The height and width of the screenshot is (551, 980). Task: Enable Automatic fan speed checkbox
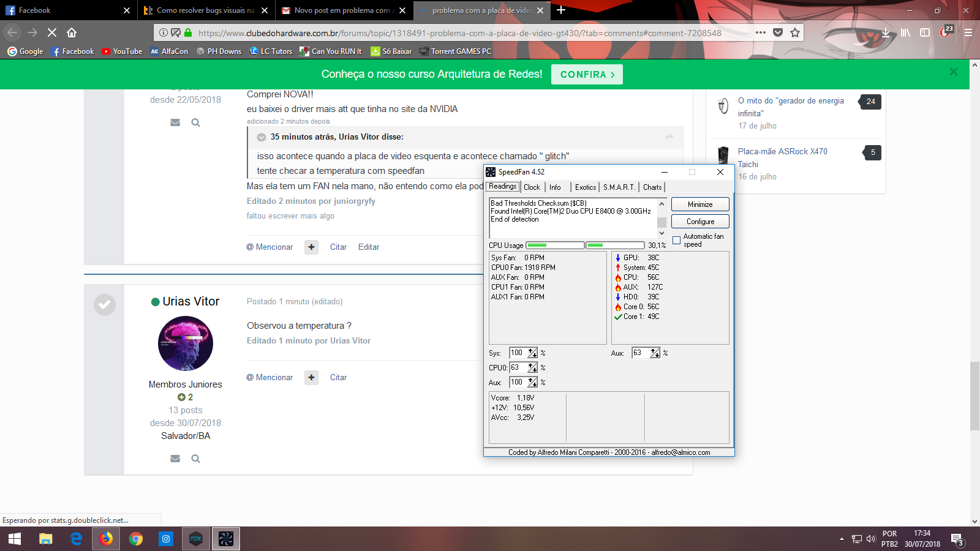tap(677, 241)
